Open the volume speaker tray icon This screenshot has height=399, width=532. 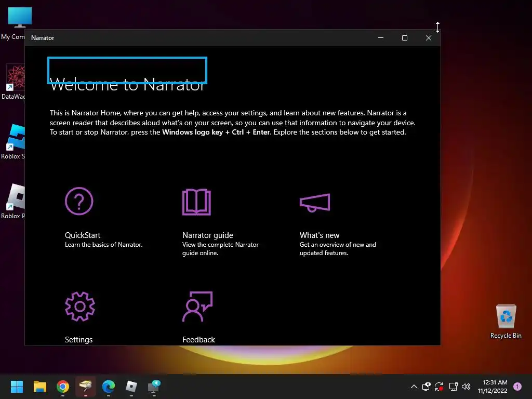click(x=466, y=387)
